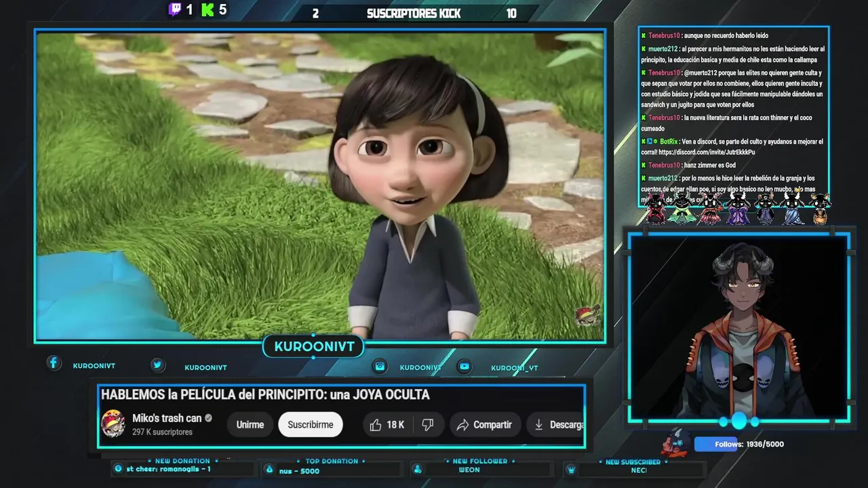Viewport: 868px width, 488px height.
Task: Click the New Subscriber crown icon
Action: (571, 469)
